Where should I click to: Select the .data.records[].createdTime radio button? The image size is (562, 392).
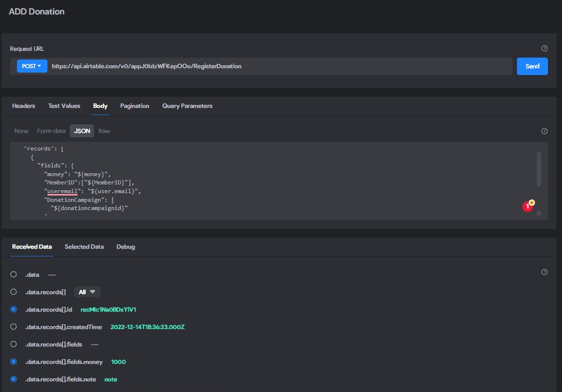pos(14,327)
